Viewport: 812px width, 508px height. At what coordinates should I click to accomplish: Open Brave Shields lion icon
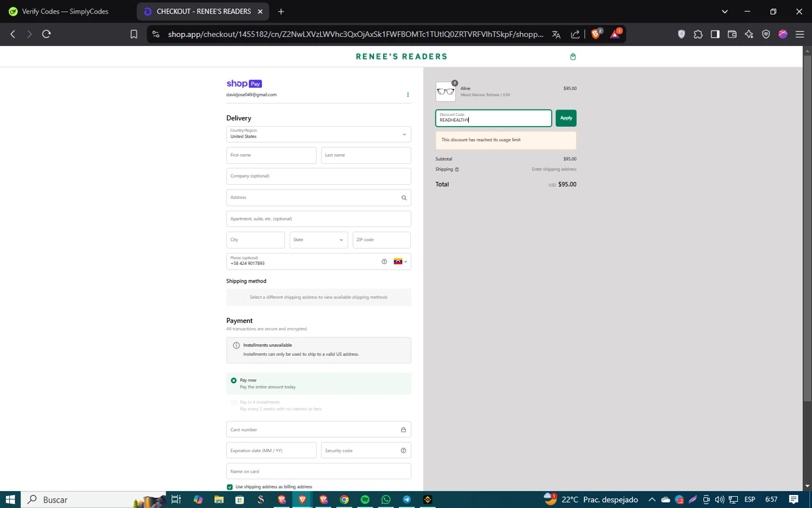click(596, 34)
